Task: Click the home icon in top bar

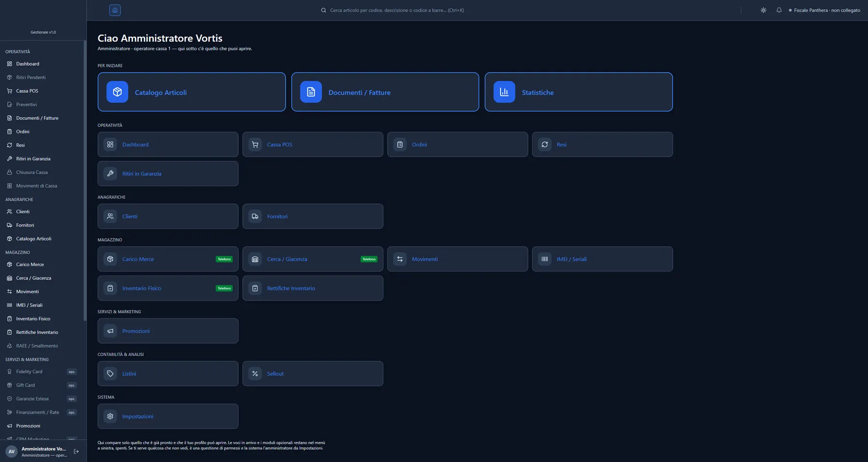Action: [x=115, y=10]
